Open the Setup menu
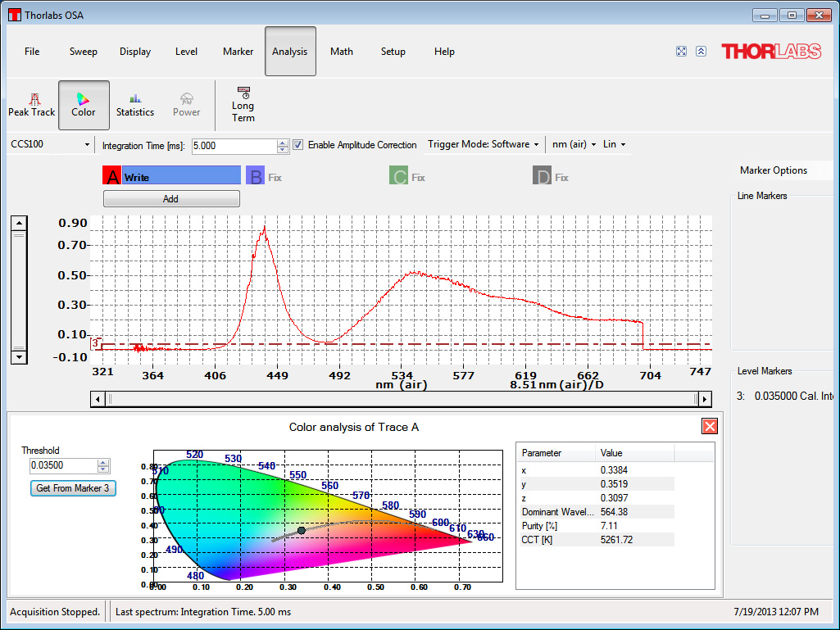Viewport: 840px width, 630px height. click(x=393, y=52)
